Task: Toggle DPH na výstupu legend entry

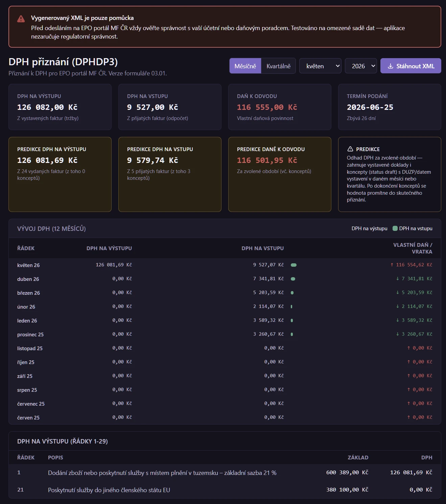Action: pos(370,229)
